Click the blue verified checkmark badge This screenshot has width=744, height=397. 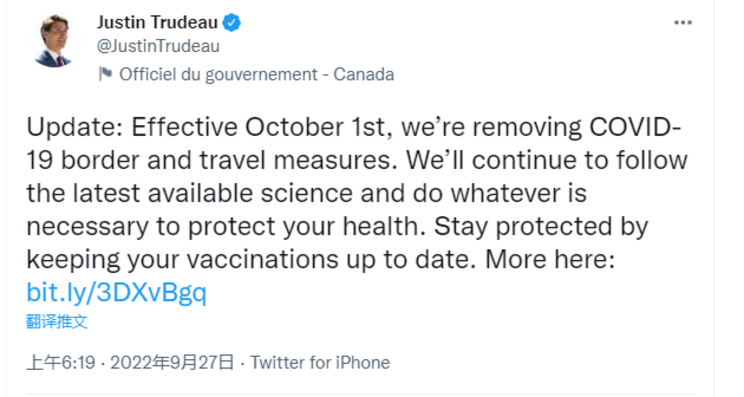coord(232,22)
